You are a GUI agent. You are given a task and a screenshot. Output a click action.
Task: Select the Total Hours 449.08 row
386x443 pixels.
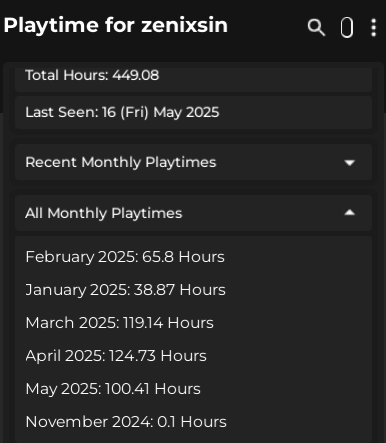193,79
